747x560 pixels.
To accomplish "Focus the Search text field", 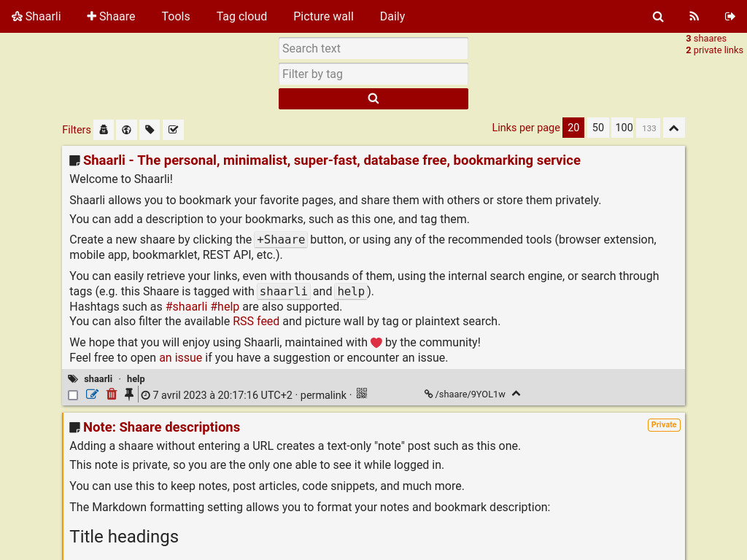I will click(x=373, y=49).
